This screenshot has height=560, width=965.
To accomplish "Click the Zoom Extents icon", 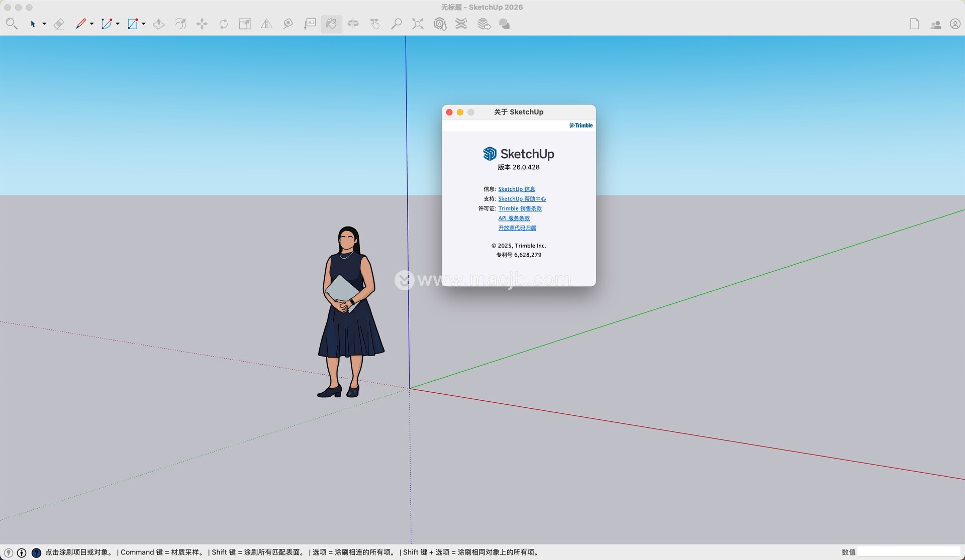I will 418,24.
